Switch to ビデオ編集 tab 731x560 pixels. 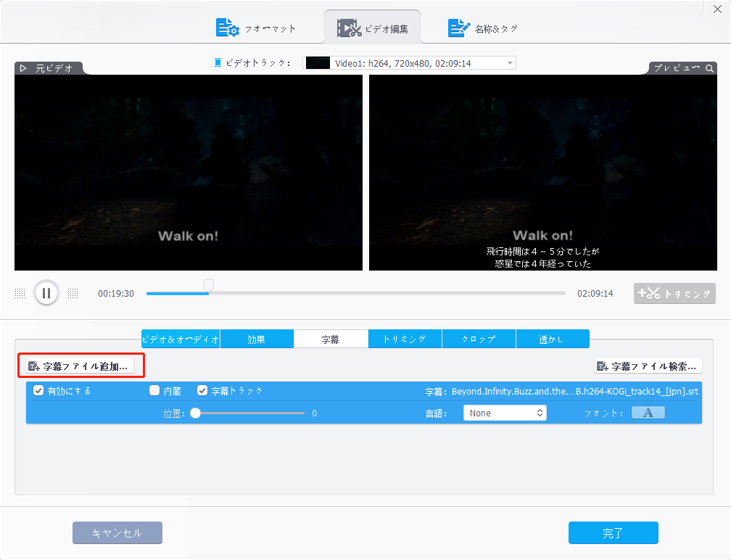[373, 28]
